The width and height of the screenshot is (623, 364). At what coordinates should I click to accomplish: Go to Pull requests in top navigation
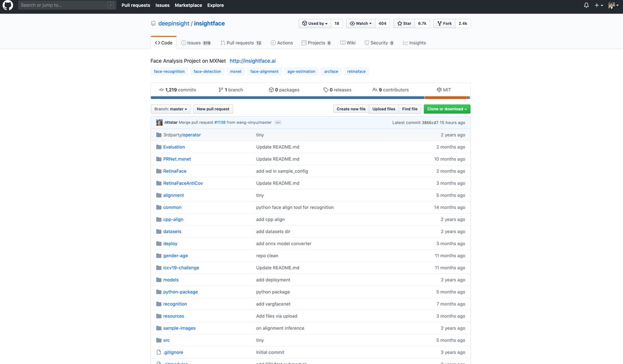click(x=136, y=5)
